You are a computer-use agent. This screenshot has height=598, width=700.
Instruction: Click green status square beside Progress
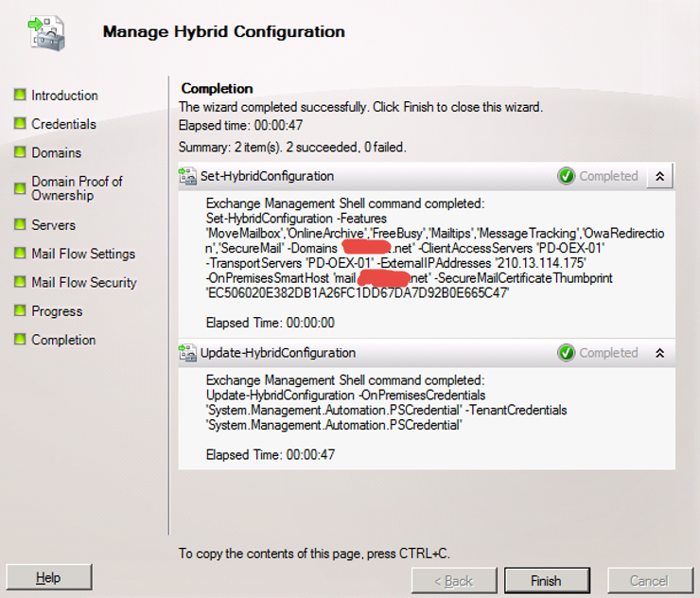pos(19,310)
